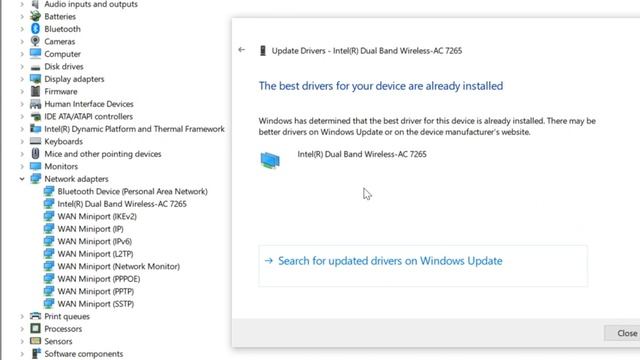640x360 pixels.
Task: Click the Display adapters icon
Action: [x=36, y=79]
